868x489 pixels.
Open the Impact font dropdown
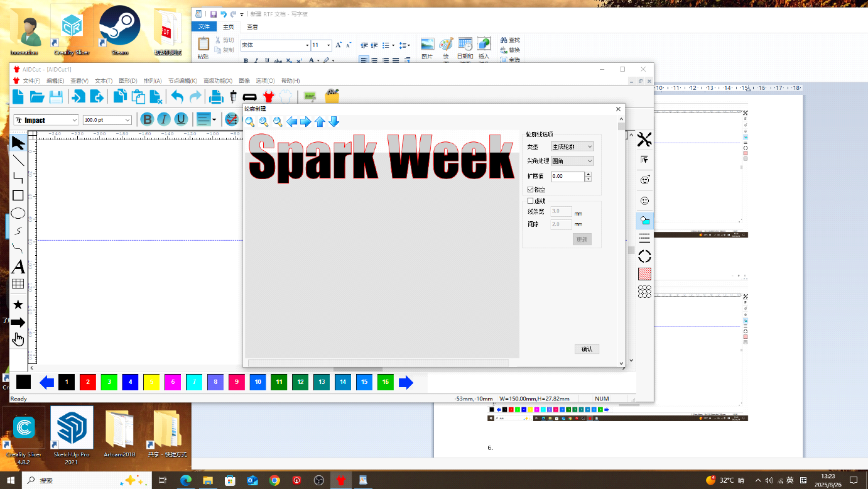point(75,120)
